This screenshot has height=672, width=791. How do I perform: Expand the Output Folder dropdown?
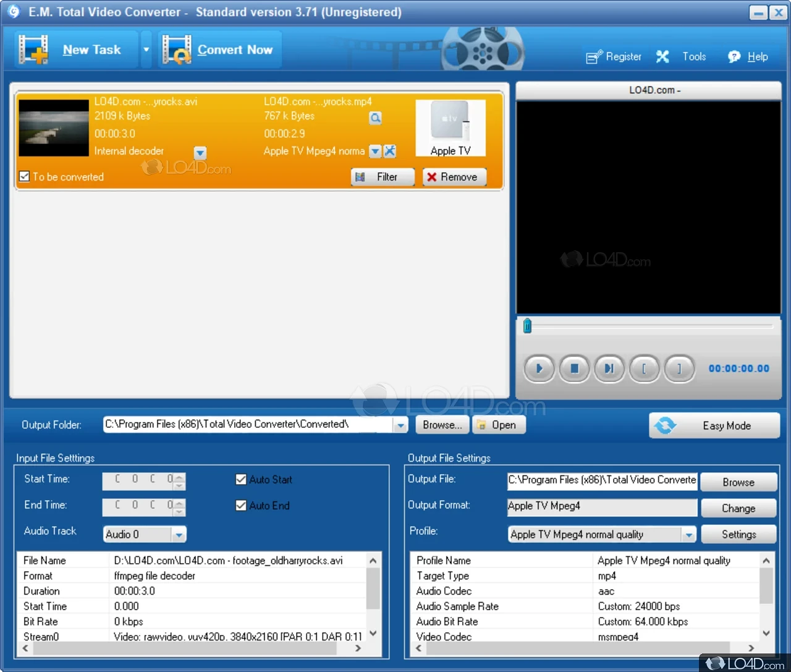(x=401, y=425)
